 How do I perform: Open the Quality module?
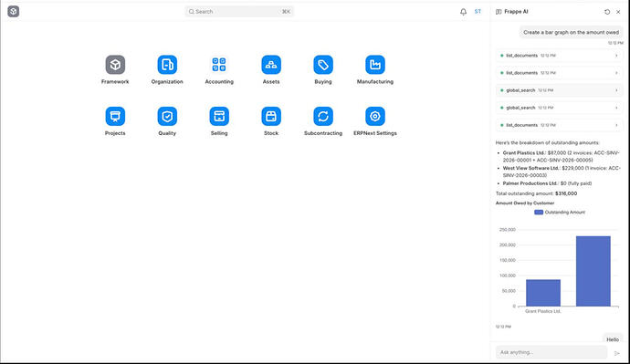167,117
